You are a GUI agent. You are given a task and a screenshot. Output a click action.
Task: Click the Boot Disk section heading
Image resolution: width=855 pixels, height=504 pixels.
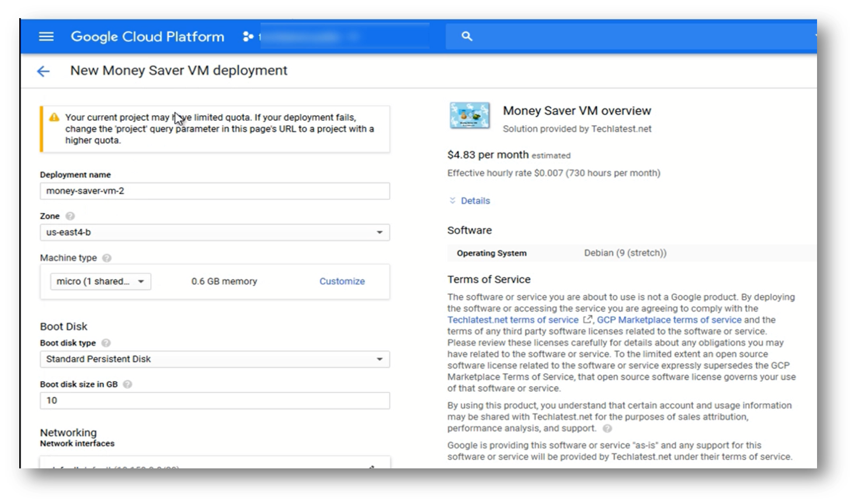[x=64, y=326]
